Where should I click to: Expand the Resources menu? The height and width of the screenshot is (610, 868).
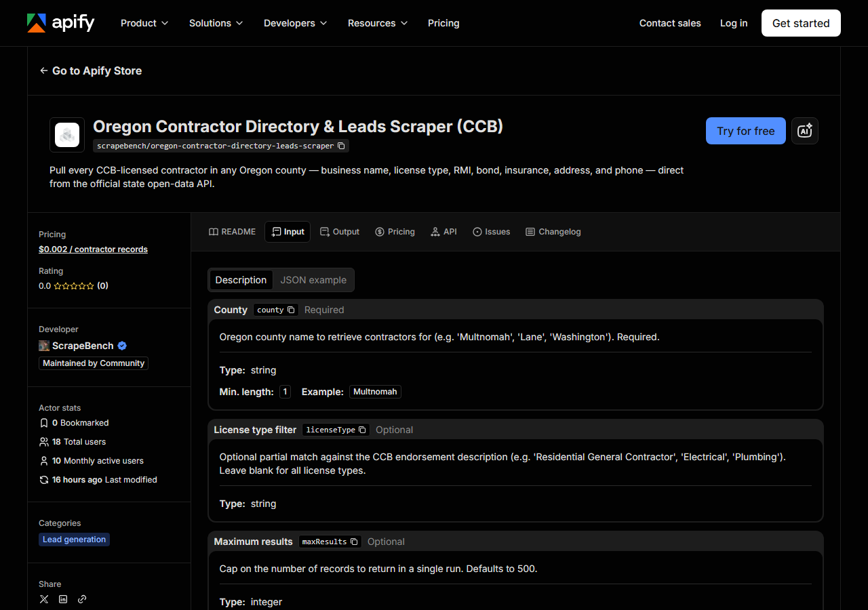(x=378, y=23)
